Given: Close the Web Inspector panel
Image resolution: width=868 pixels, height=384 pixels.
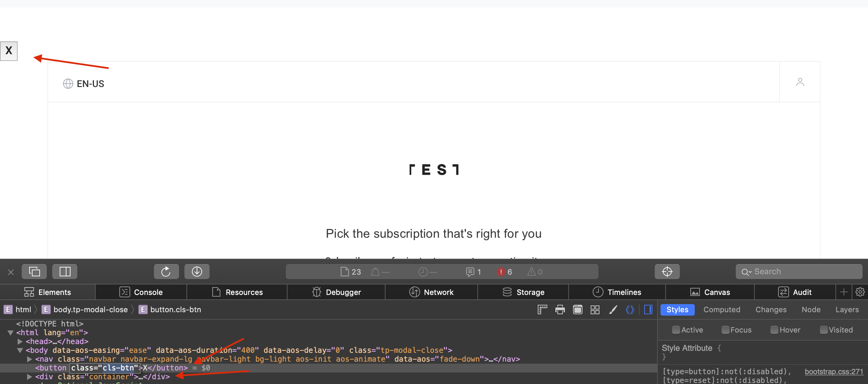Looking at the screenshot, I should tap(11, 272).
